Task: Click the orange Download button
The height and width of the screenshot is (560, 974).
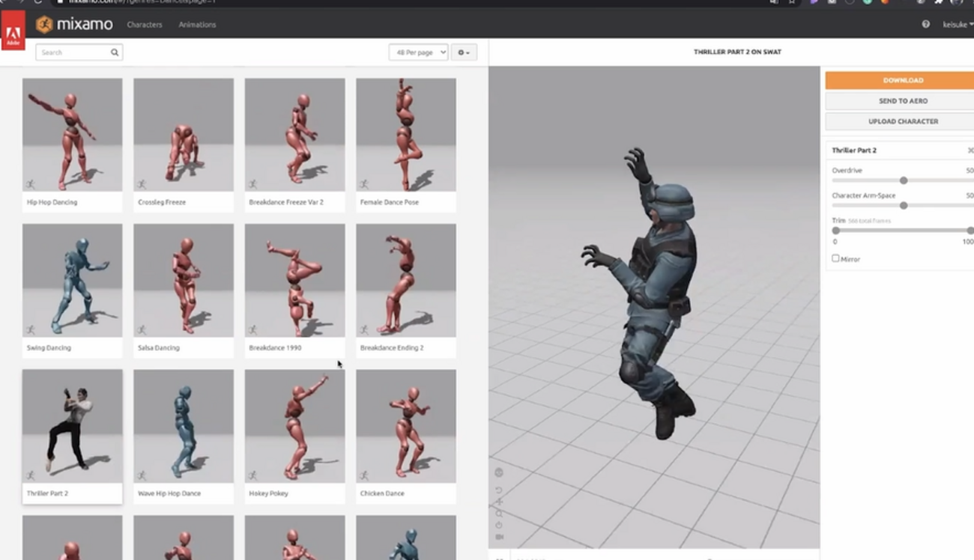Action: tap(902, 80)
